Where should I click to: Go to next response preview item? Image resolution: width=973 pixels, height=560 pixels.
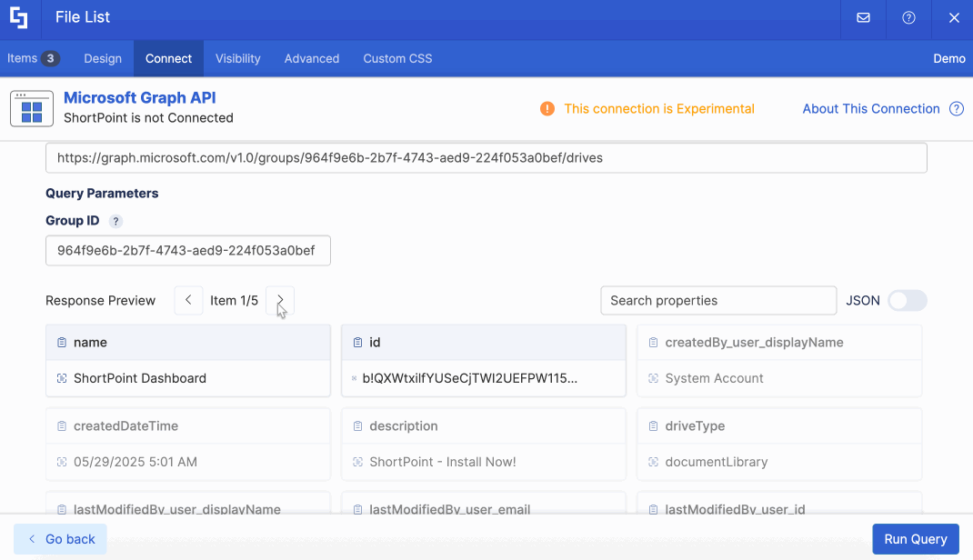(x=280, y=300)
